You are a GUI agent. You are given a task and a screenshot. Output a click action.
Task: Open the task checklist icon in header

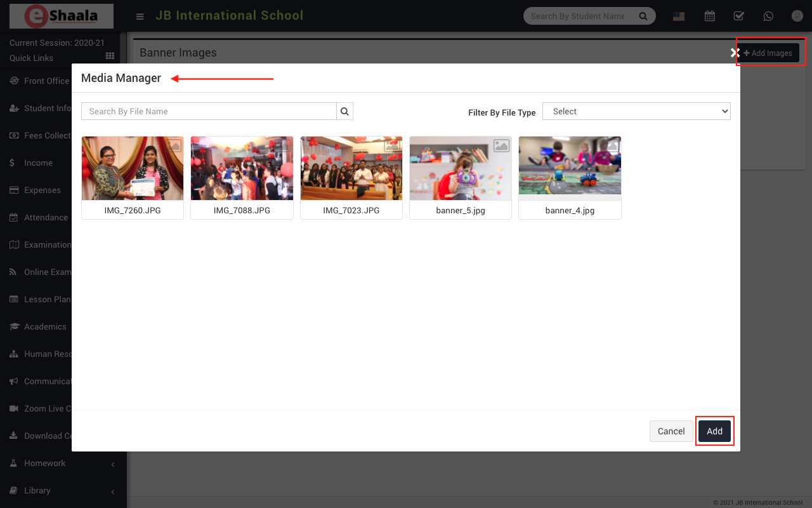click(x=738, y=17)
